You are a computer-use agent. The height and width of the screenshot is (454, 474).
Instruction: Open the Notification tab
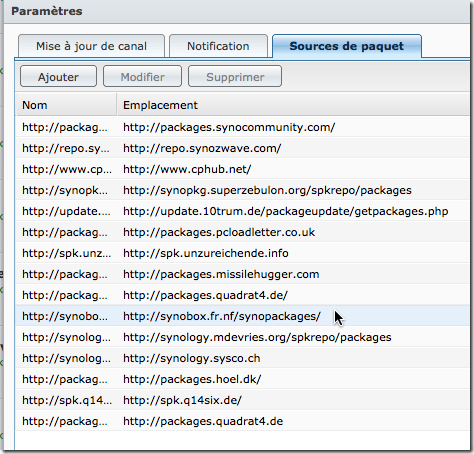click(x=218, y=46)
